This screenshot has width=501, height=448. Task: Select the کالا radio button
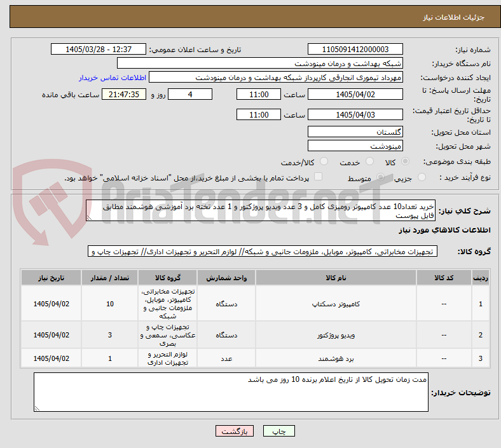tap(405, 161)
